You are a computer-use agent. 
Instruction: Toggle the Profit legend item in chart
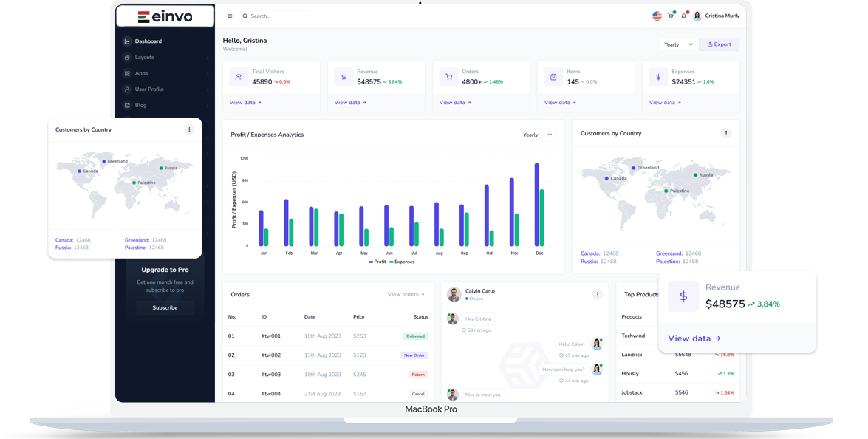click(377, 262)
